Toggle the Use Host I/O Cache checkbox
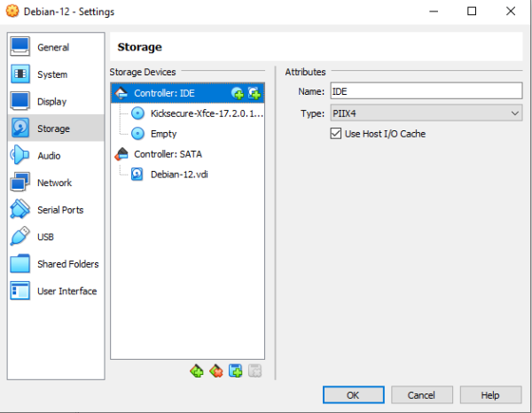The height and width of the screenshot is (413, 532). [336, 134]
